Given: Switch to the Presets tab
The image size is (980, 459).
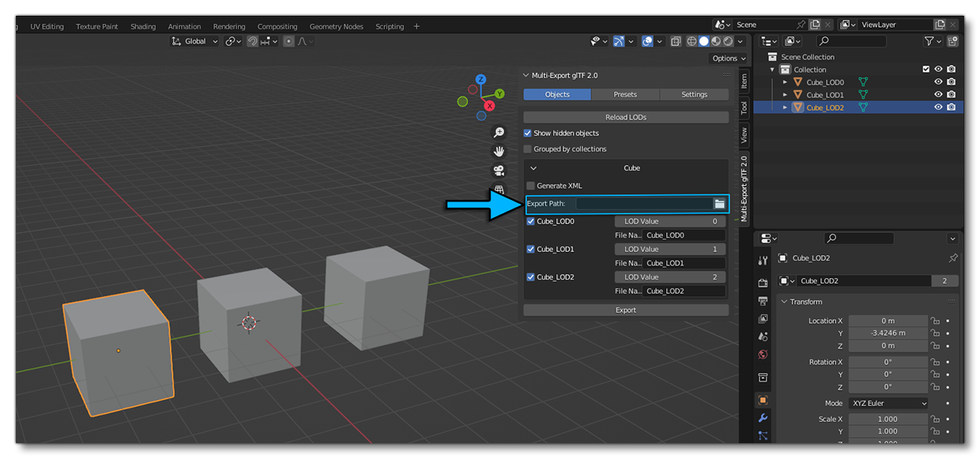Looking at the screenshot, I should coord(625,94).
